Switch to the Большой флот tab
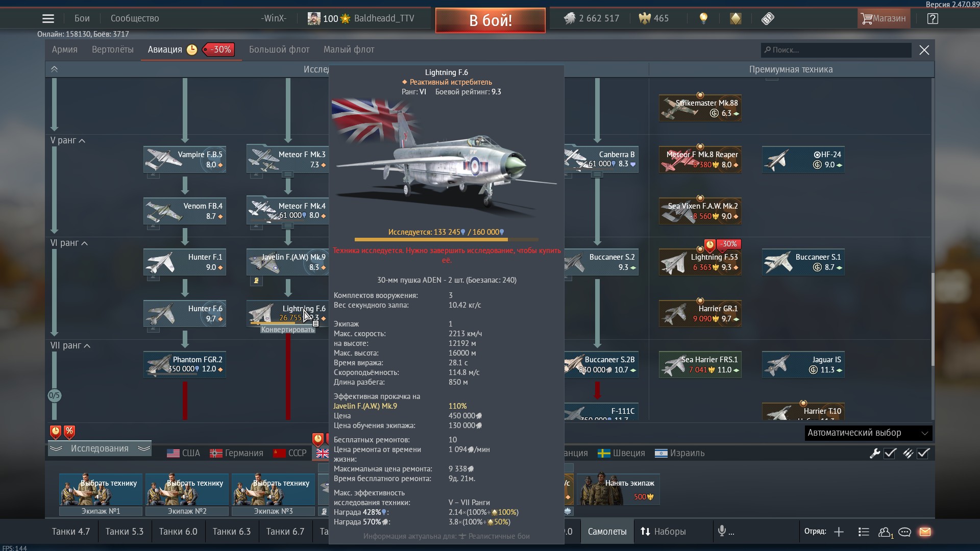This screenshot has height=551, width=980. click(279, 49)
